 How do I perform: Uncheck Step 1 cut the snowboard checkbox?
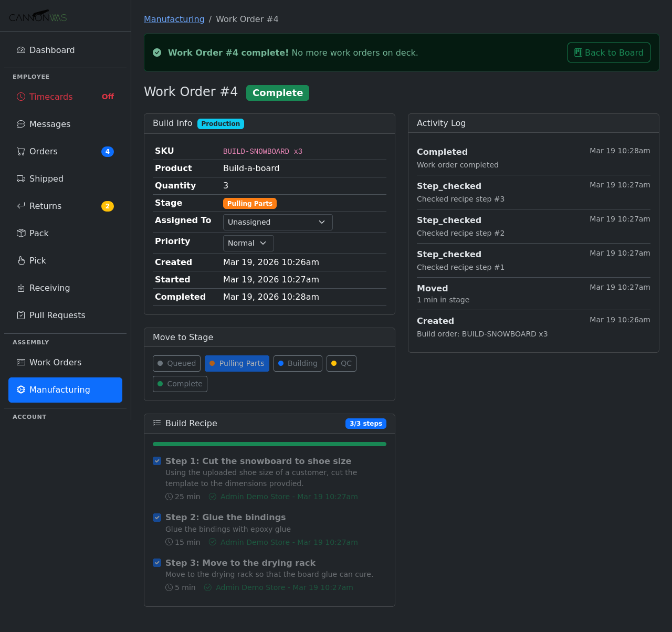coord(157,461)
